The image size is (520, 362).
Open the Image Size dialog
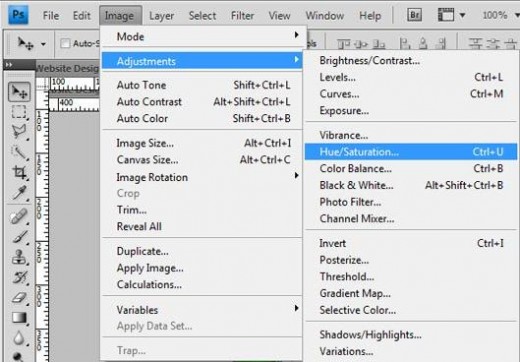[202, 143]
